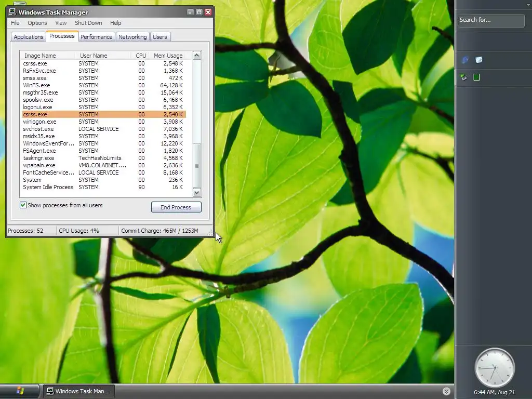Click the csrss.exe row using 2,548 K
The height and width of the screenshot is (399, 532).
[x=104, y=63]
